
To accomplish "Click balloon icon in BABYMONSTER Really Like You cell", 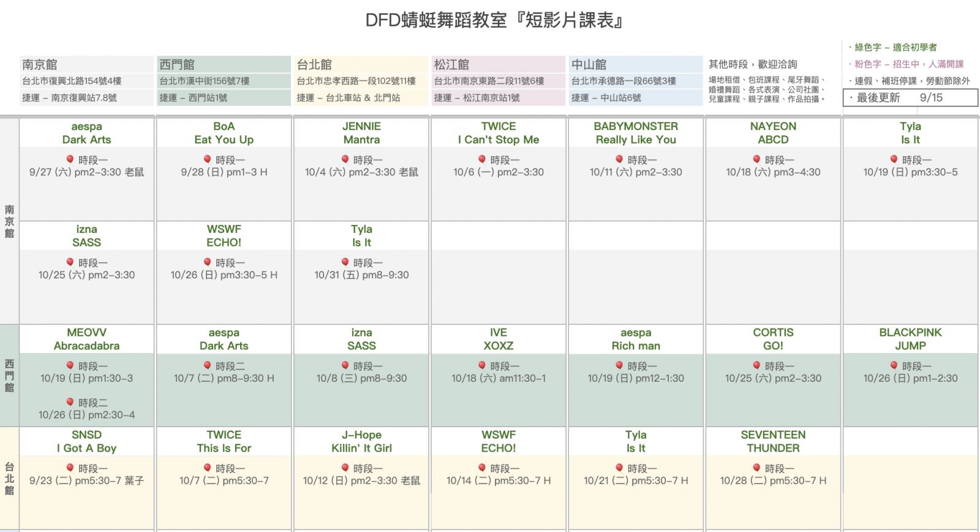I will [x=619, y=159].
